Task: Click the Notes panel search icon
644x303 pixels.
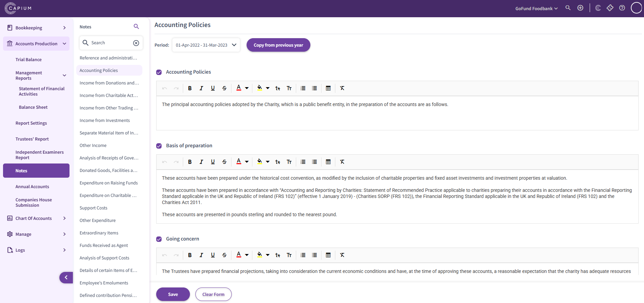Action: tap(136, 27)
